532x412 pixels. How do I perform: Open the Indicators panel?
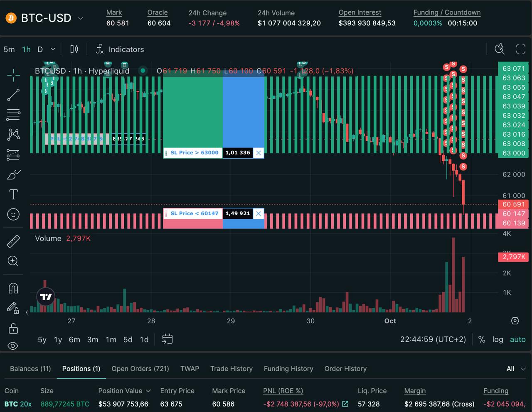point(120,49)
